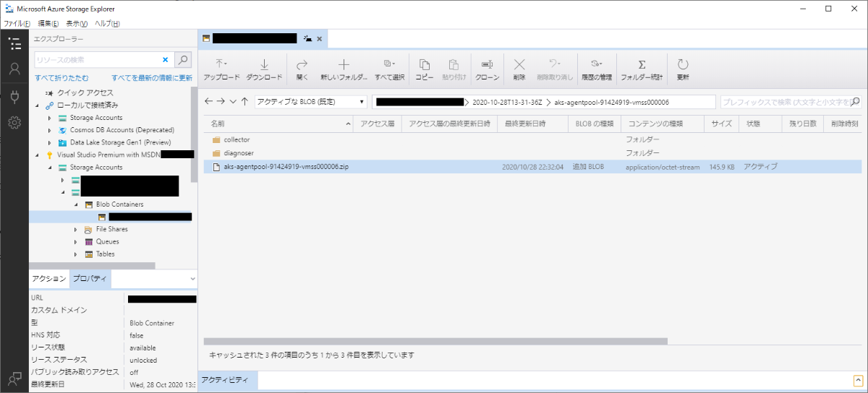This screenshot has height=393, width=868.
Task: Expand Data Lake Storage Gen1 node
Action: click(x=49, y=142)
